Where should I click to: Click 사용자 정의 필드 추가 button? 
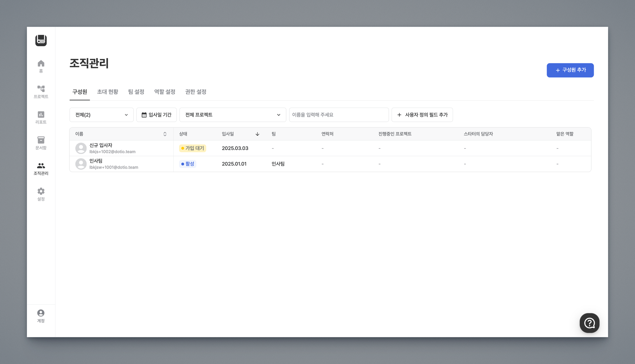tap(422, 115)
